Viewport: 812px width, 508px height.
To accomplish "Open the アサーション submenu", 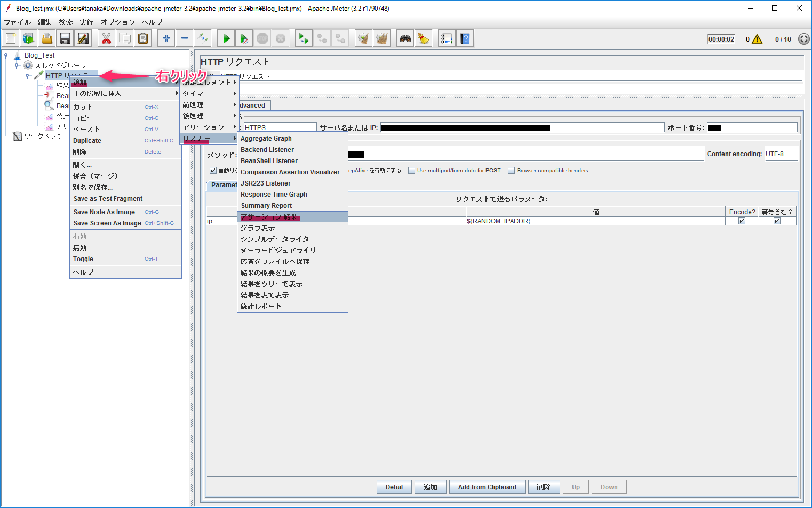I will [x=209, y=127].
